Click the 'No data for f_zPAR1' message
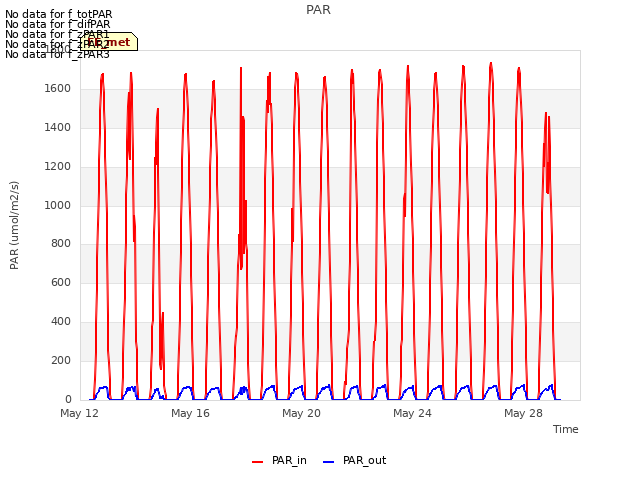640x480 pixels. [x=57, y=34]
